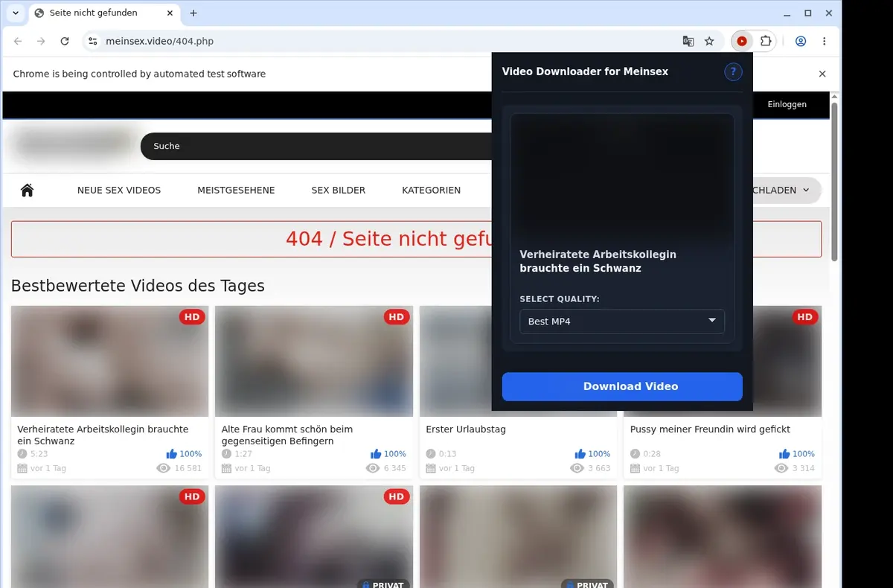Click the red video downloader extension icon
893x588 pixels.
tap(742, 42)
